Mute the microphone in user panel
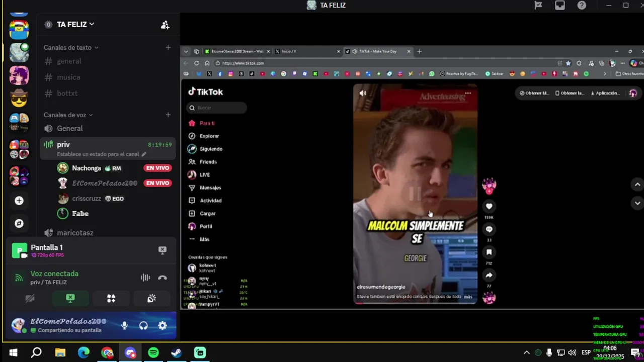This screenshot has height=362, width=644. 124,325
